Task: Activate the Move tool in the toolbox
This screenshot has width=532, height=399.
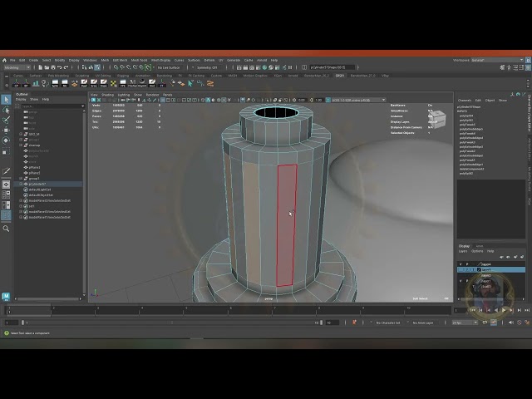Action: [x=6, y=131]
